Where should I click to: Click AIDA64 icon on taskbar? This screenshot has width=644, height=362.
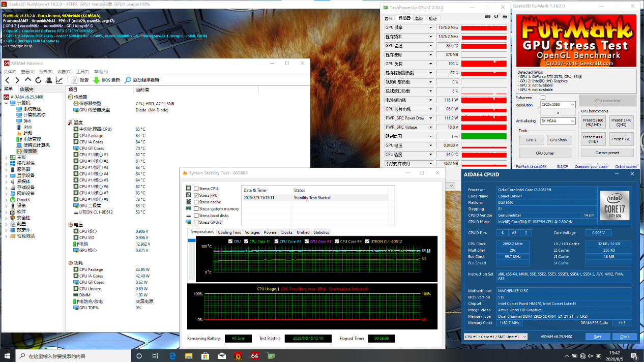(255, 356)
